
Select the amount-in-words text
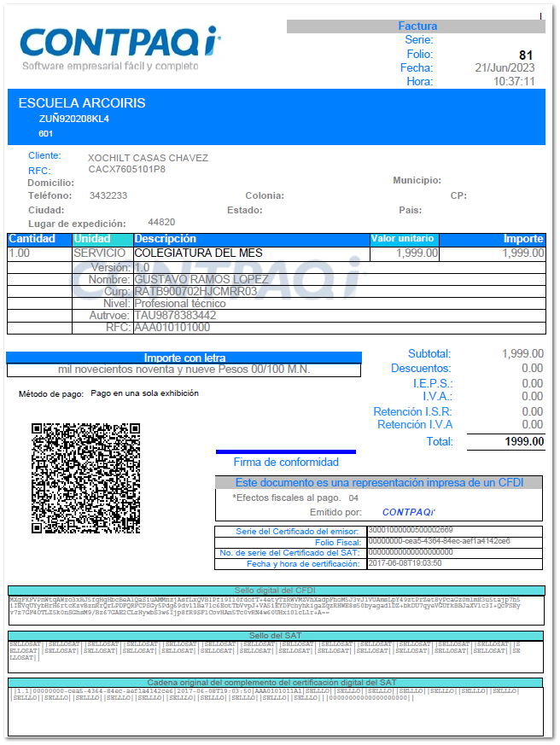[x=184, y=370]
